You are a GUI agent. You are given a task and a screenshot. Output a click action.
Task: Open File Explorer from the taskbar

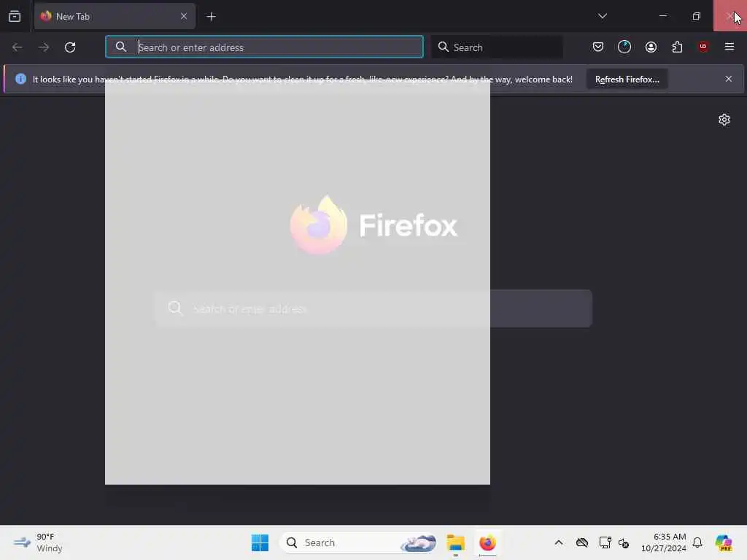coord(455,542)
